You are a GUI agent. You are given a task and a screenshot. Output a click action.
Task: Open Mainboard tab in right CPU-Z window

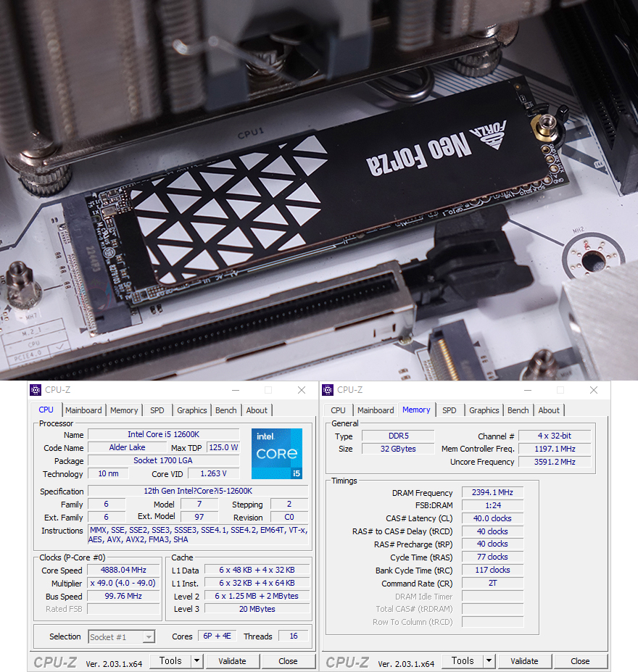click(x=376, y=410)
